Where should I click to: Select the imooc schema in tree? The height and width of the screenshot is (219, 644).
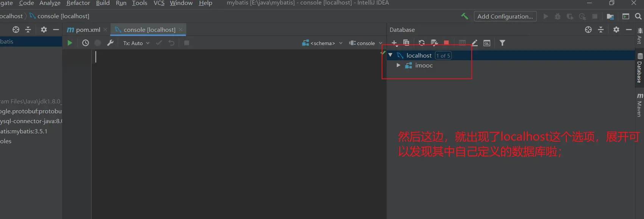pyautogui.click(x=424, y=65)
